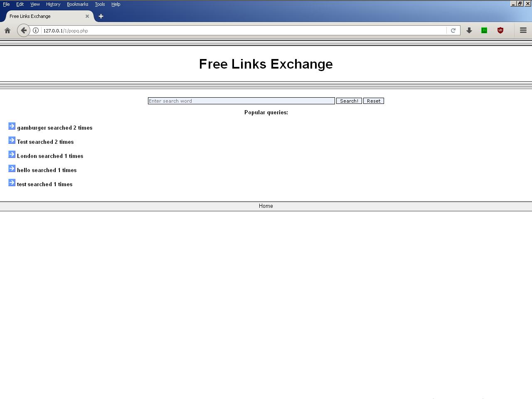The image size is (532, 399).
Task: Open the Downloads arrow icon
Action: click(469, 30)
